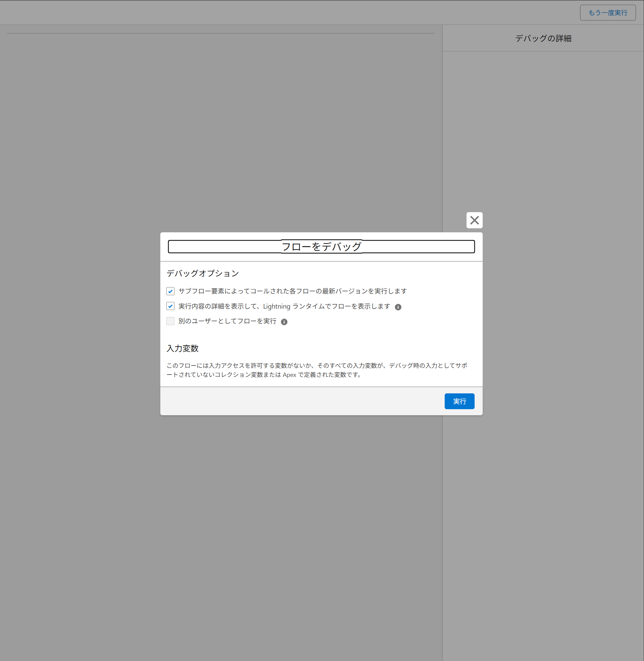Uncheck サブフロー latest version checkbox

click(170, 291)
